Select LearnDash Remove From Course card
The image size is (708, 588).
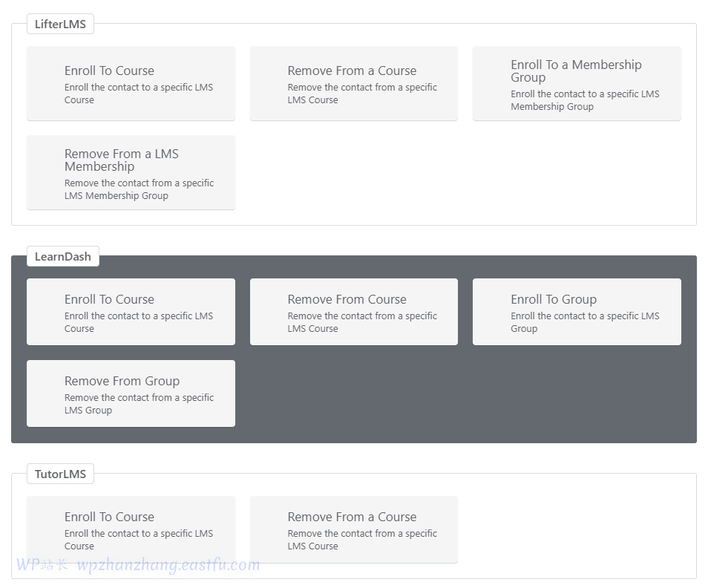tap(354, 312)
